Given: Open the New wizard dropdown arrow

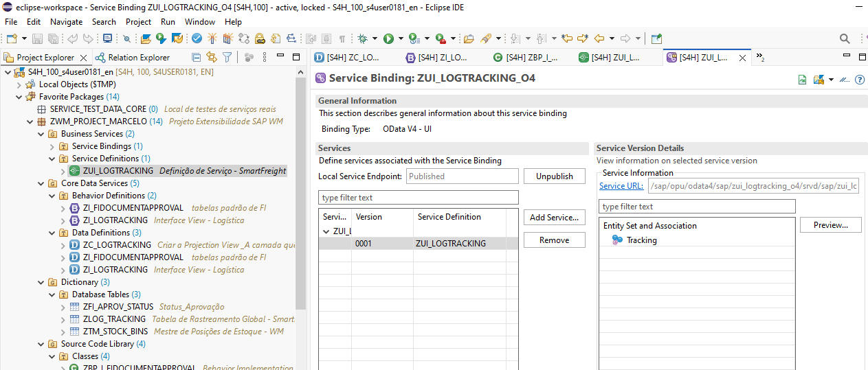Looking at the screenshot, I should pyautogui.click(x=24, y=39).
